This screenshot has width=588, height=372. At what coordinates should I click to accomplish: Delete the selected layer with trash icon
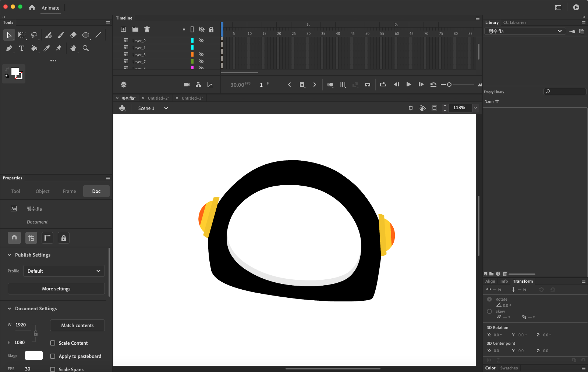tap(147, 29)
